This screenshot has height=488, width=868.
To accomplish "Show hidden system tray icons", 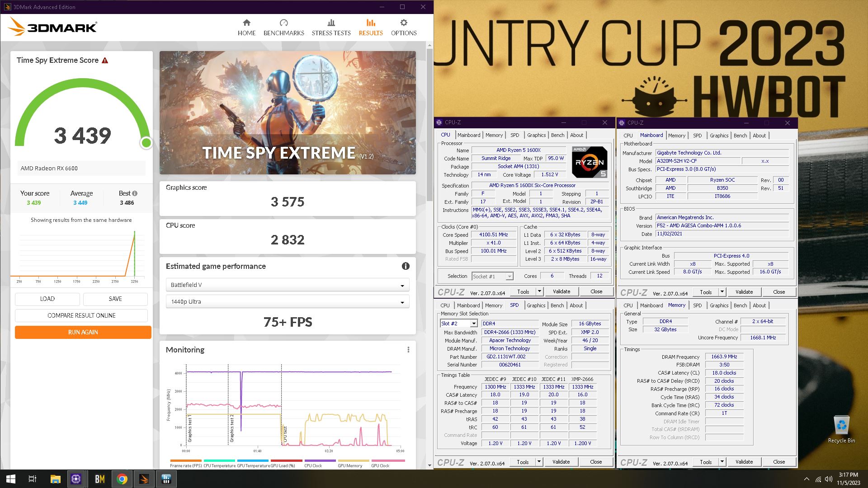I will tap(807, 479).
